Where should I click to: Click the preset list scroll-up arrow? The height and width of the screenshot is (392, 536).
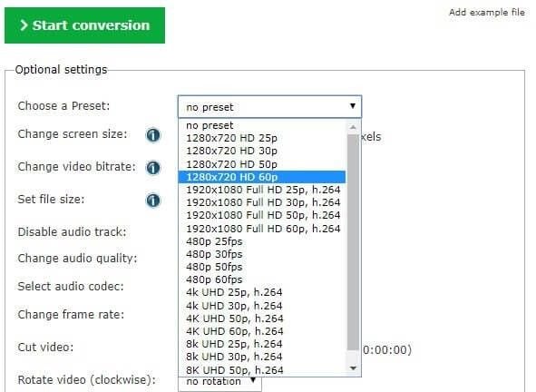tap(354, 127)
